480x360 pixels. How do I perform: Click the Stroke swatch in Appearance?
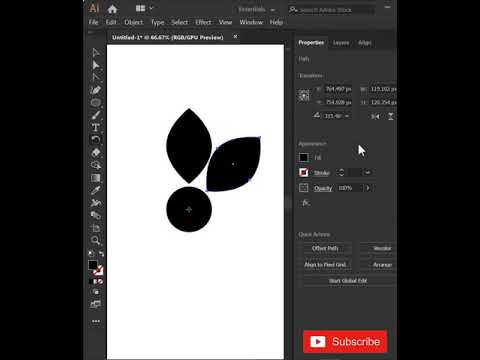point(303,172)
